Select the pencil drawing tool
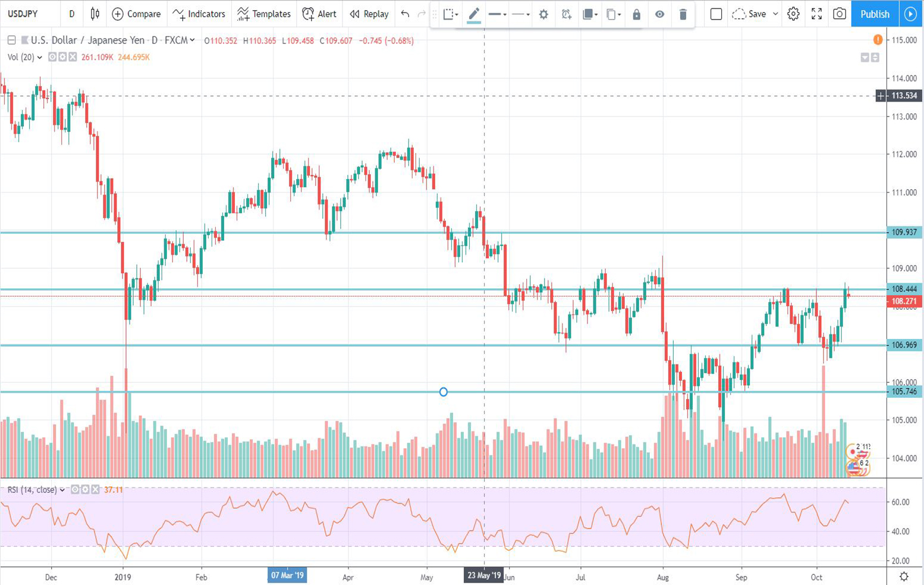Viewport: 924px width, 585px height. coord(474,14)
